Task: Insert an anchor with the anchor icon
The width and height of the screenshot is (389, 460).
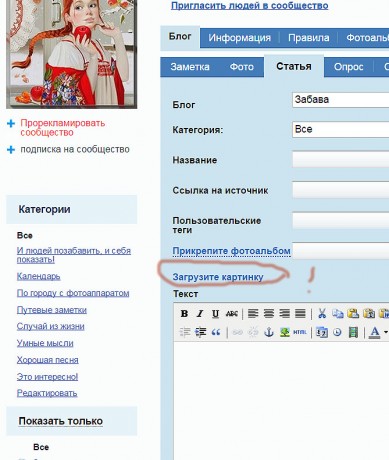Action: coord(269,332)
